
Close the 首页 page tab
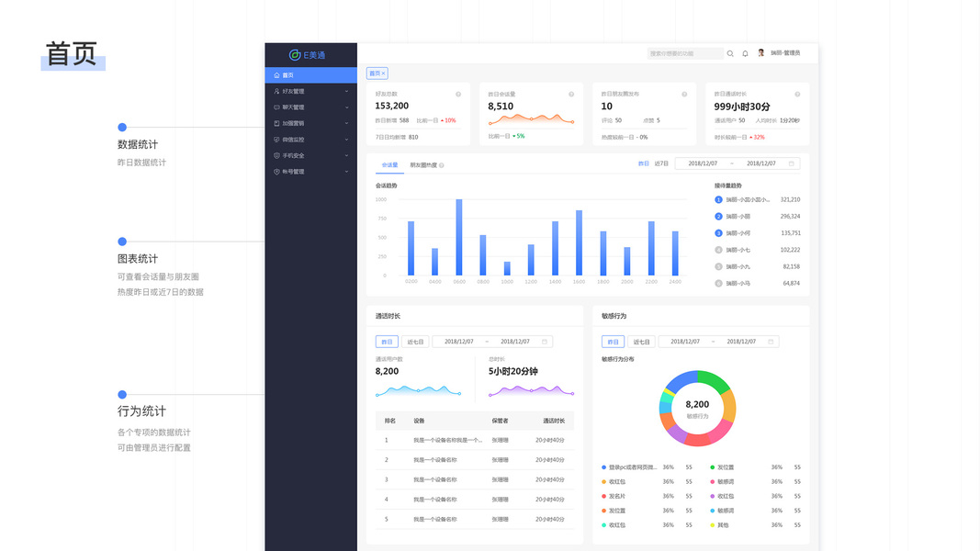pos(383,73)
